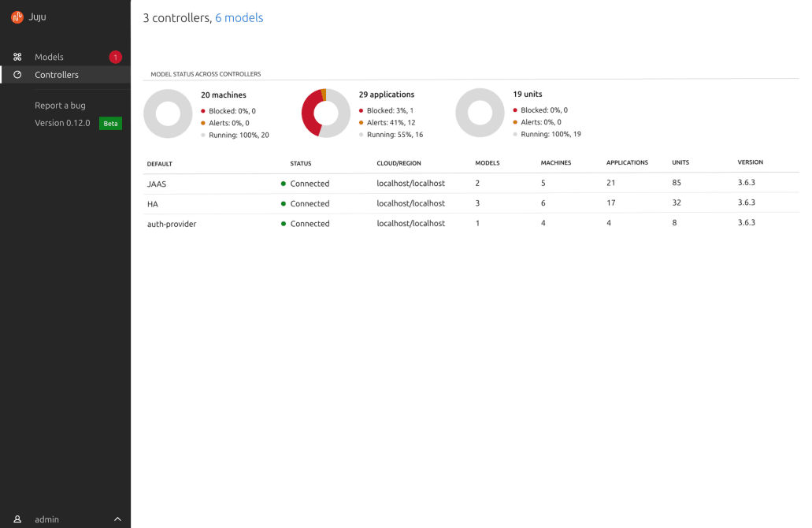Screen dimensions: 812x528
Task: Open the 6 models link
Action: (x=239, y=17)
